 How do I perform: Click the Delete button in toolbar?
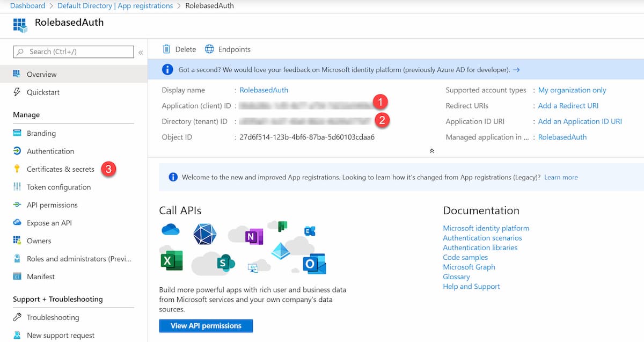(x=179, y=49)
